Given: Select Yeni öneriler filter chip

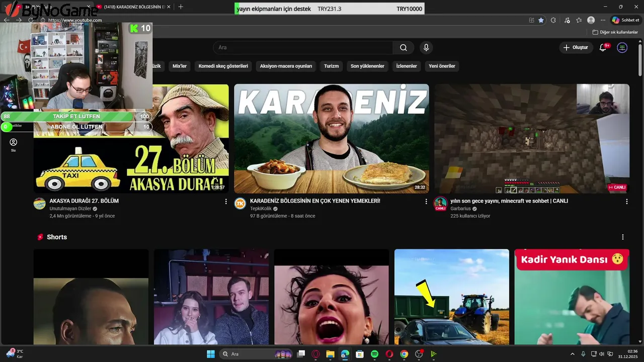Looking at the screenshot, I should [x=442, y=66].
